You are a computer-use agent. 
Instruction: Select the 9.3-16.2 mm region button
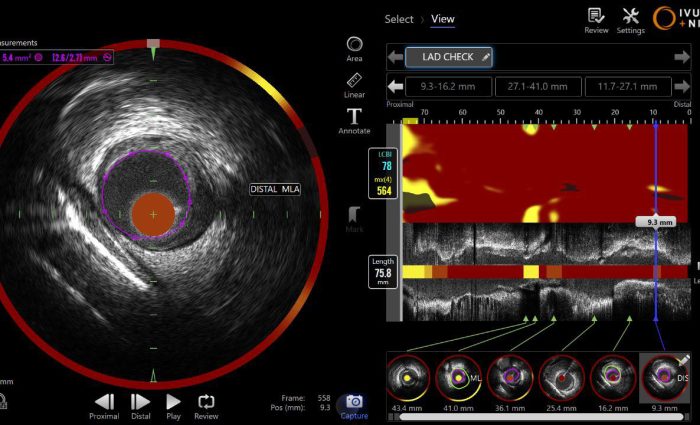(x=448, y=87)
